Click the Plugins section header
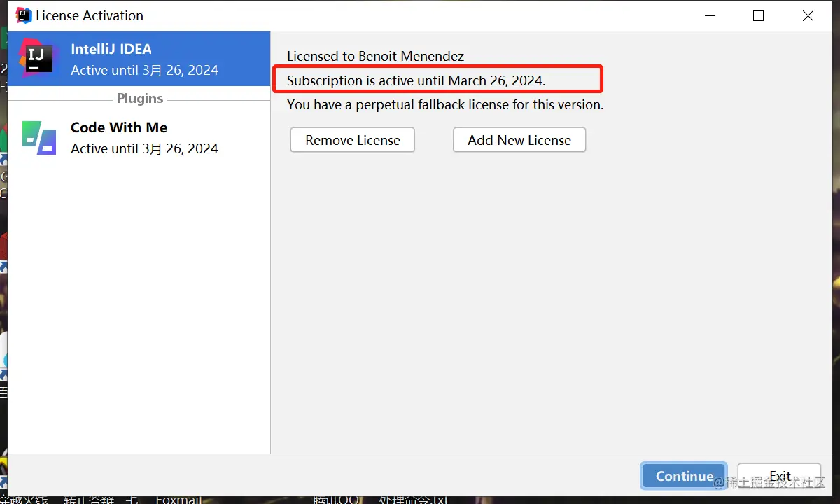This screenshot has width=840, height=504. pos(140,99)
